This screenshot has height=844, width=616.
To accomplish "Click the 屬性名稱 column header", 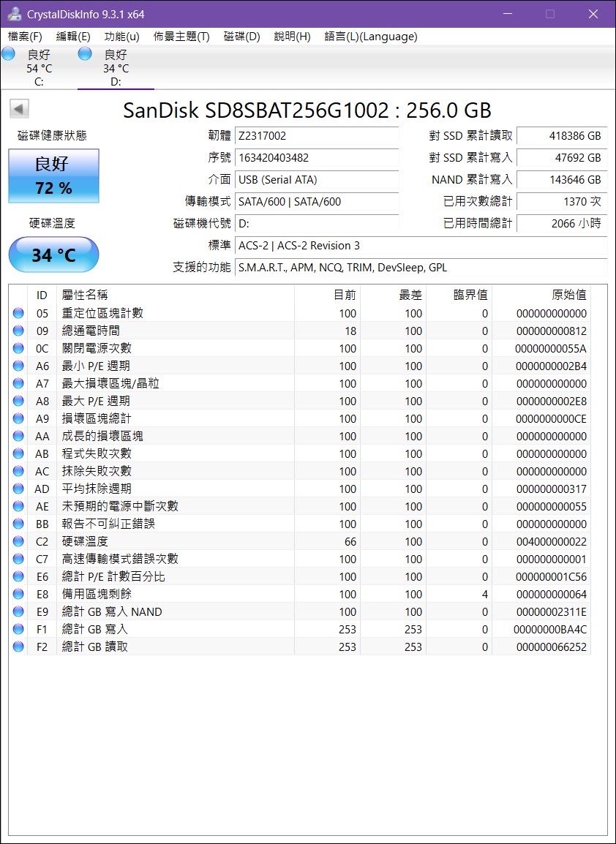I will point(85,295).
